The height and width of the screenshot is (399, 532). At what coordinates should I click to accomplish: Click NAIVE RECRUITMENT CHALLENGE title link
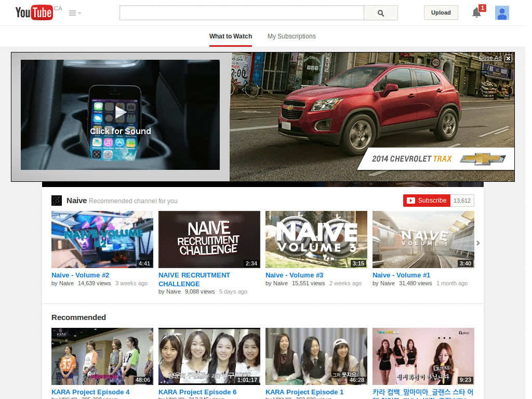tap(194, 280)
